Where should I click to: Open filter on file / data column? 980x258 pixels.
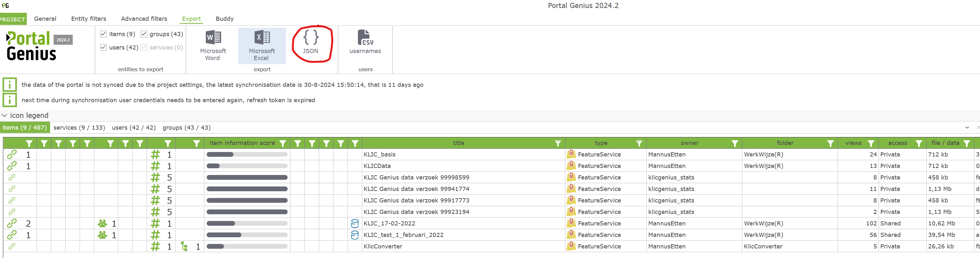(x=967, y=143)
